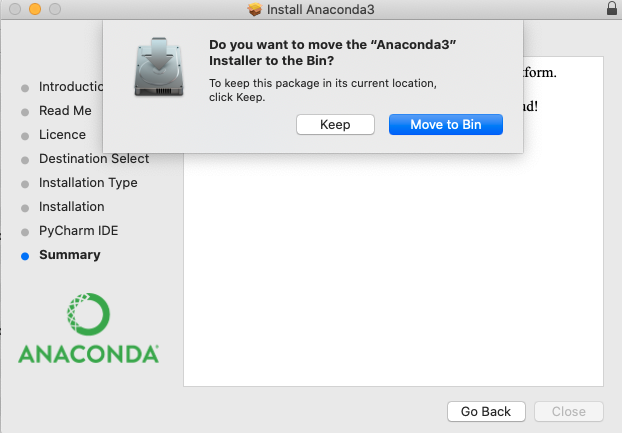The width and height of the screenshot is (622, 433).
Task: Click the hard drive installer icon in dialog
Action: (159, 67)
